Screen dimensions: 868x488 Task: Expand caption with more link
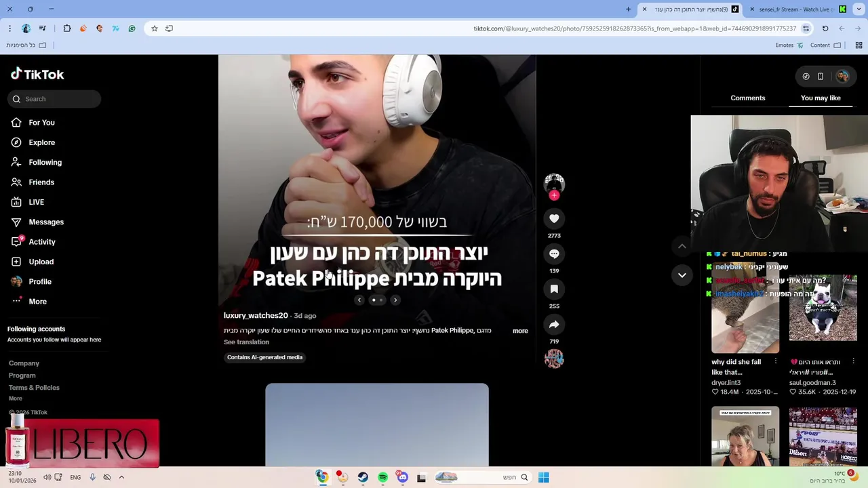520,331
